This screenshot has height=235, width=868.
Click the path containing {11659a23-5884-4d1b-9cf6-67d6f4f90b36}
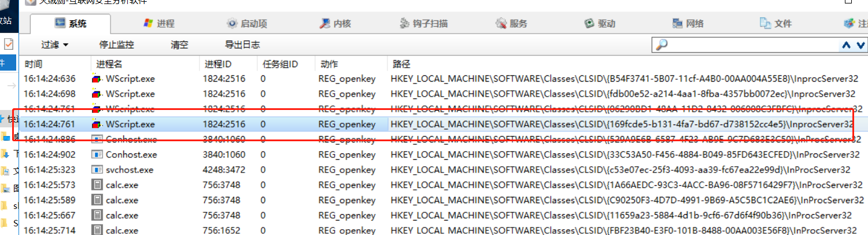pyautogui.click(x=620, y=215)
